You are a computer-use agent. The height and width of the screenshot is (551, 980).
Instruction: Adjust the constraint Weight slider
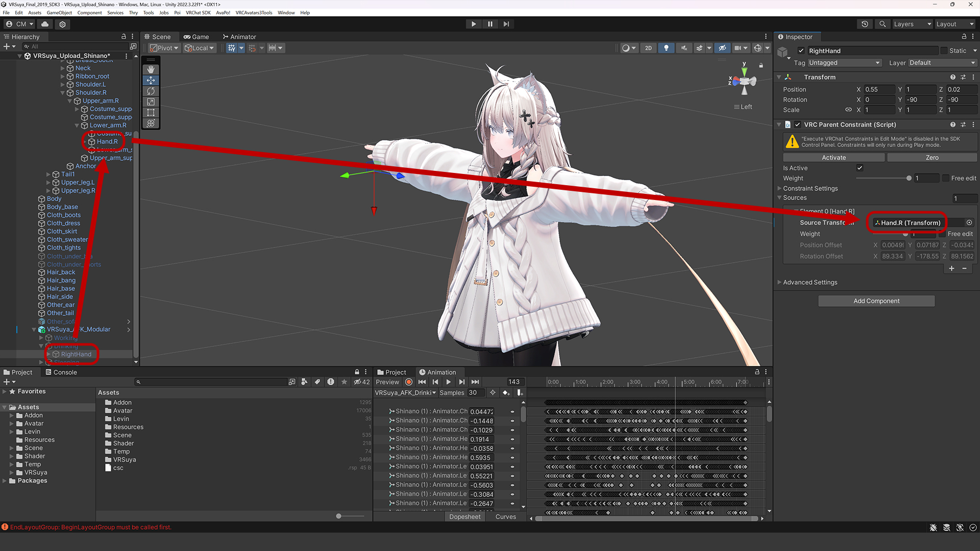tap(909, 178)
